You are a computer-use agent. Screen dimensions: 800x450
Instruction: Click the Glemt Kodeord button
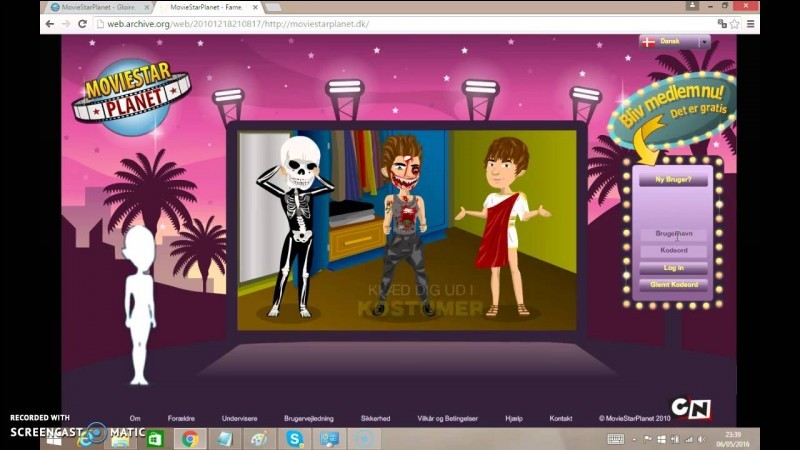point(673,285)
